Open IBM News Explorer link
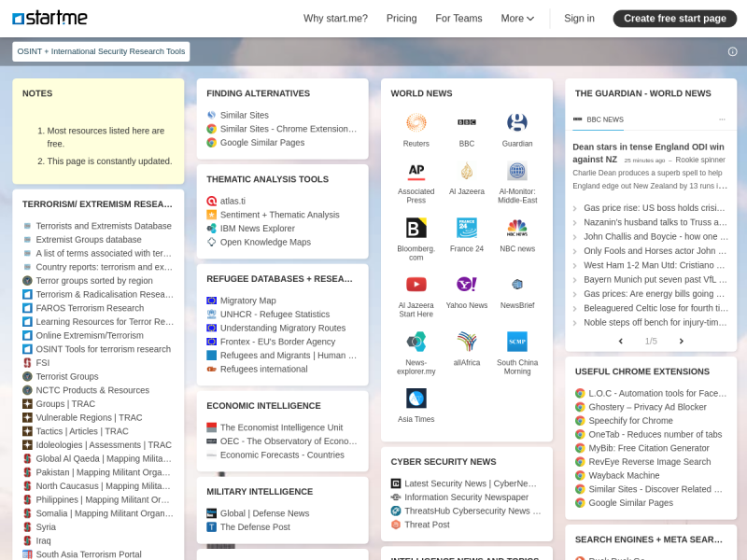The height and width of the screenshot is (560, 747). pos(258,228)
